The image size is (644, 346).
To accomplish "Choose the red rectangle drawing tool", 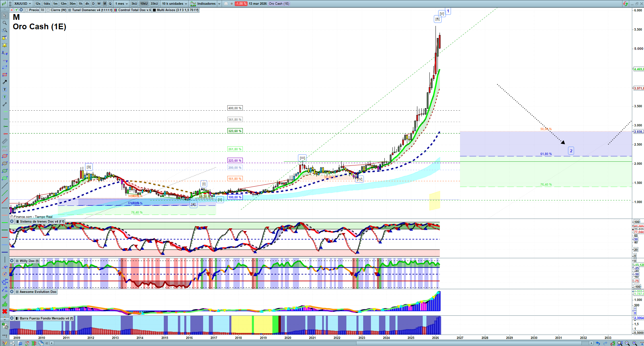I will pos(5,75).
